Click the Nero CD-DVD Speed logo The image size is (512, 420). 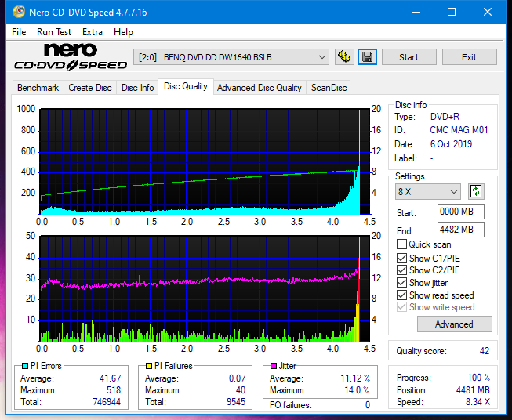click(71, 56)
